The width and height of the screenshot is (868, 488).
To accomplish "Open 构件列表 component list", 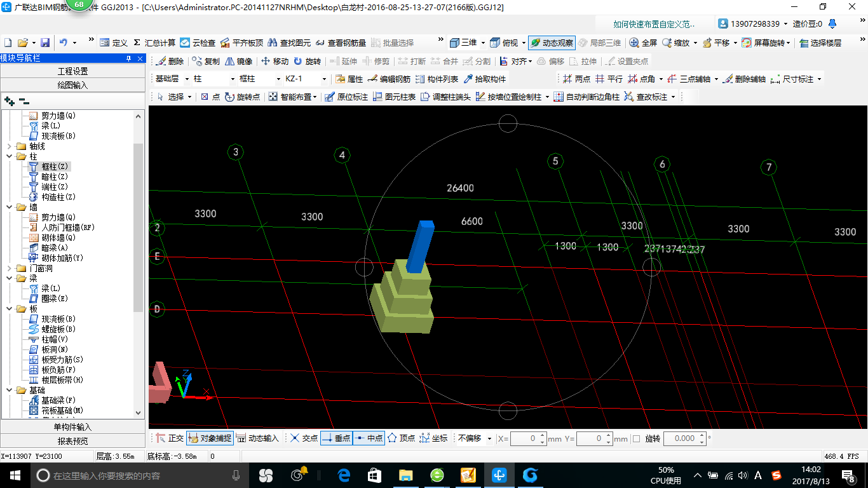I will tap(437, 79).
